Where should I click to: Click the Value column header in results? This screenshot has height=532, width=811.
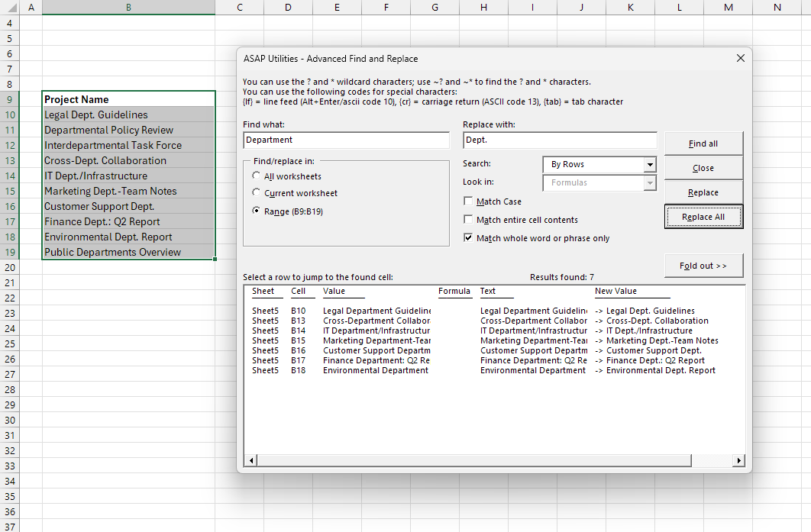[334, 291]
